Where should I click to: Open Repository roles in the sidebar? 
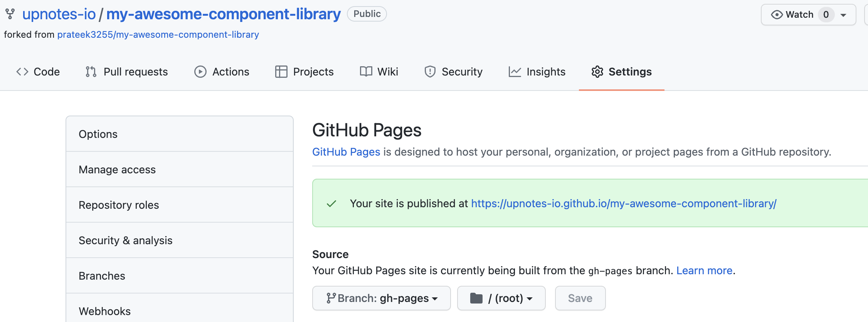point(180,205)
